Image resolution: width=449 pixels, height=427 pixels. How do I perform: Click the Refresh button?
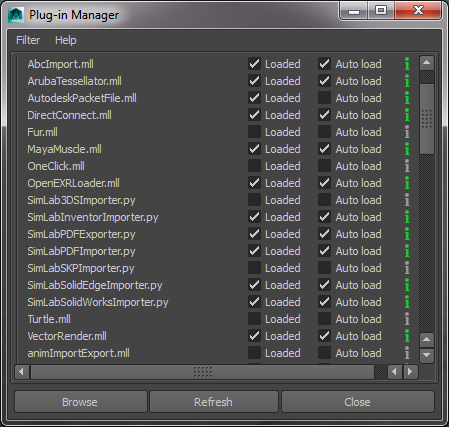[214, 402]
